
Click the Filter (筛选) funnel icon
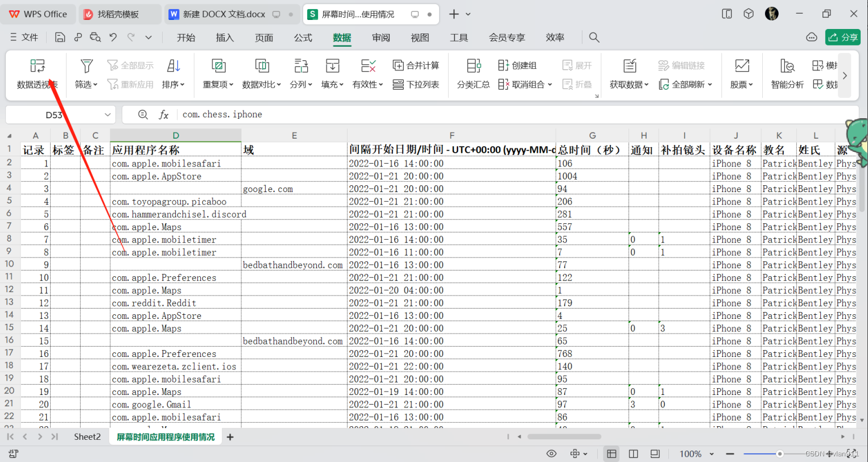click(x=86, y=66)
